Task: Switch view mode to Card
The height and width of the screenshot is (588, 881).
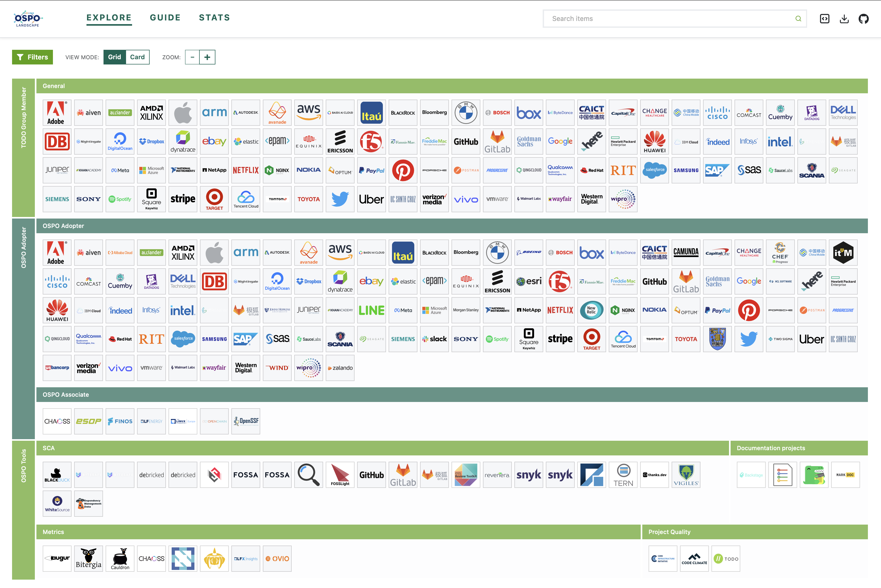Action: click(137, 57)
